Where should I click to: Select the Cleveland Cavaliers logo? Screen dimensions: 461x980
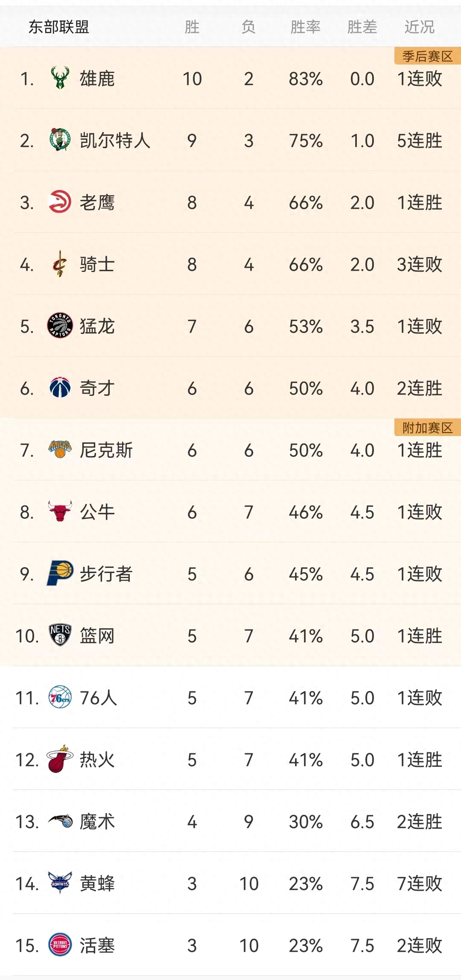point(60,264)
